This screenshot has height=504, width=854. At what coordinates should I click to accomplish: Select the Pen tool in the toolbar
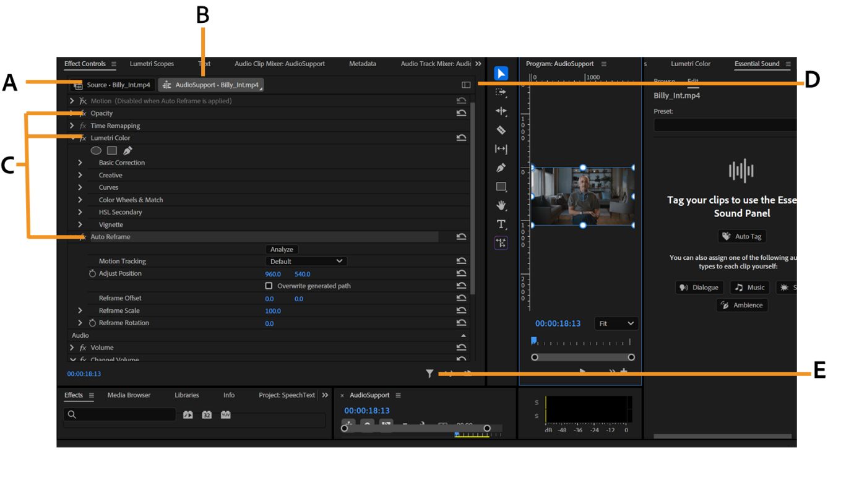(501, 168)
